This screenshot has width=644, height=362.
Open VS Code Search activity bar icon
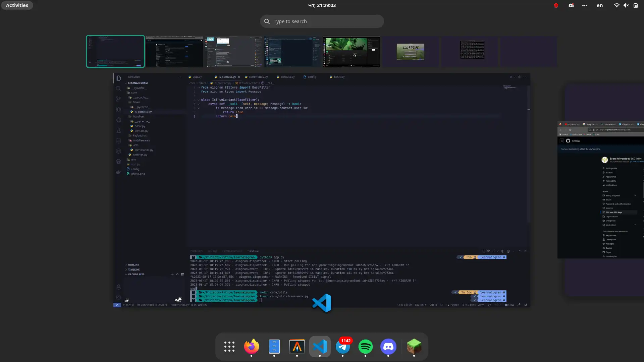coord(118,88)
